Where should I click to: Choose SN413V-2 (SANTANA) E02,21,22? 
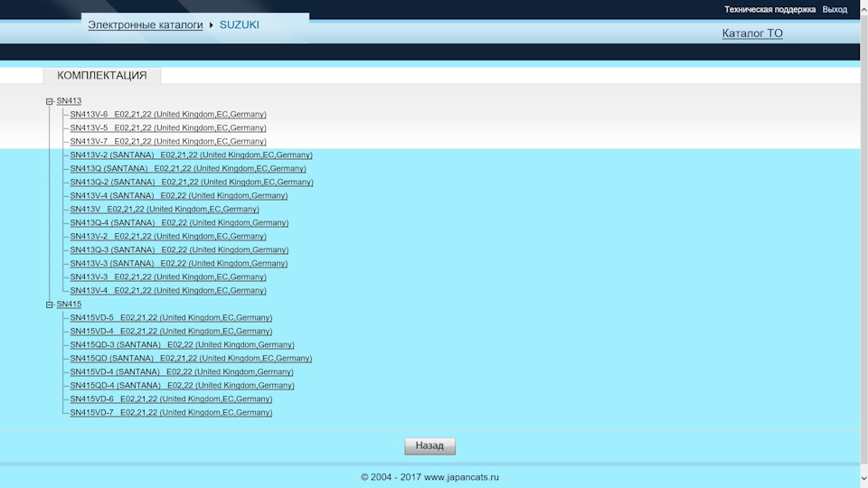click(191, 155)
